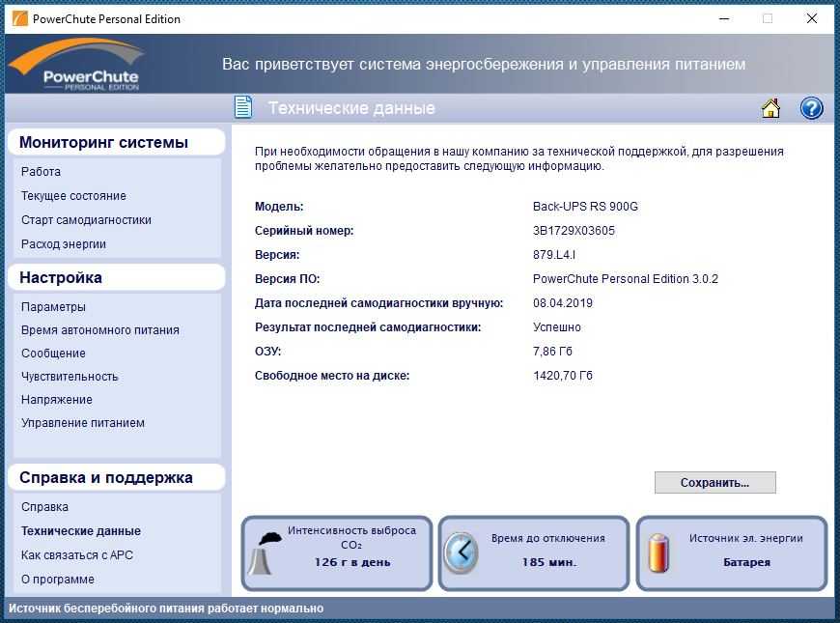Click the clock icon for time remaining
This screenshot has width=840, height=623.
(461, 553)
